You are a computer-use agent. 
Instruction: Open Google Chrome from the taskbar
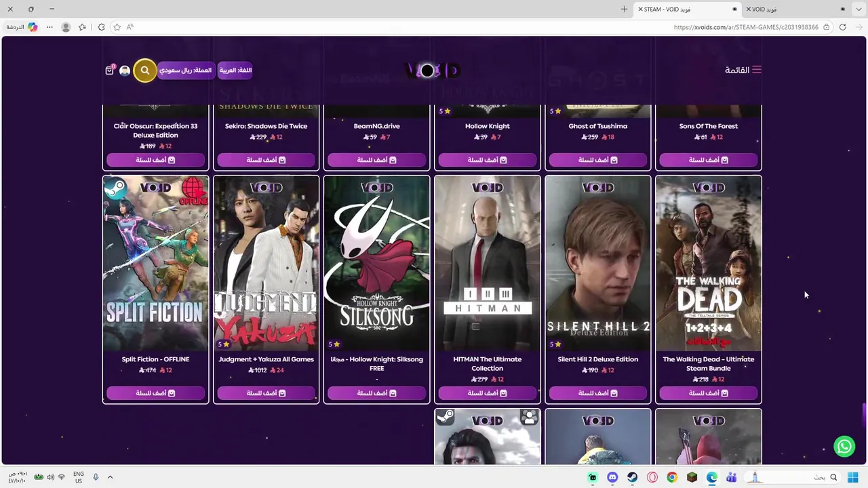672,477
